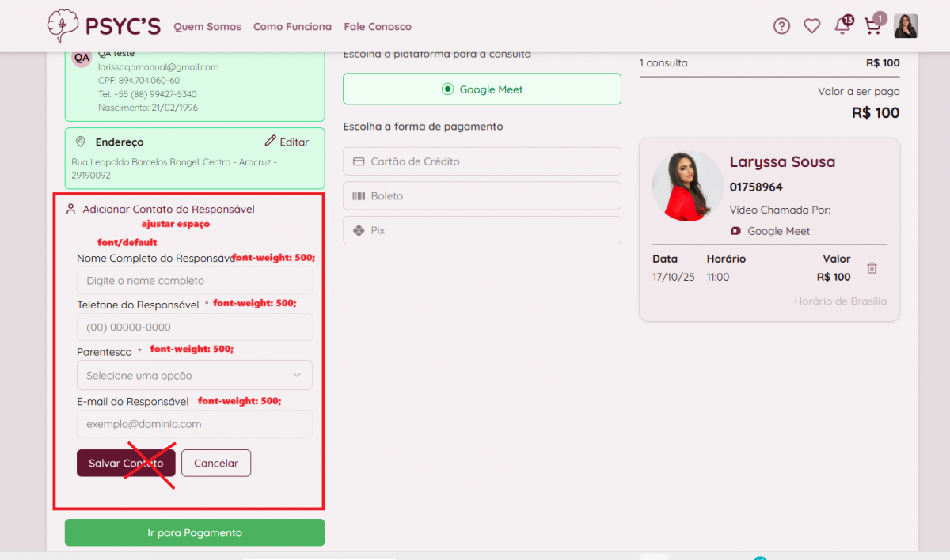Delete the consultation with trash icon

tap(872, 268)
